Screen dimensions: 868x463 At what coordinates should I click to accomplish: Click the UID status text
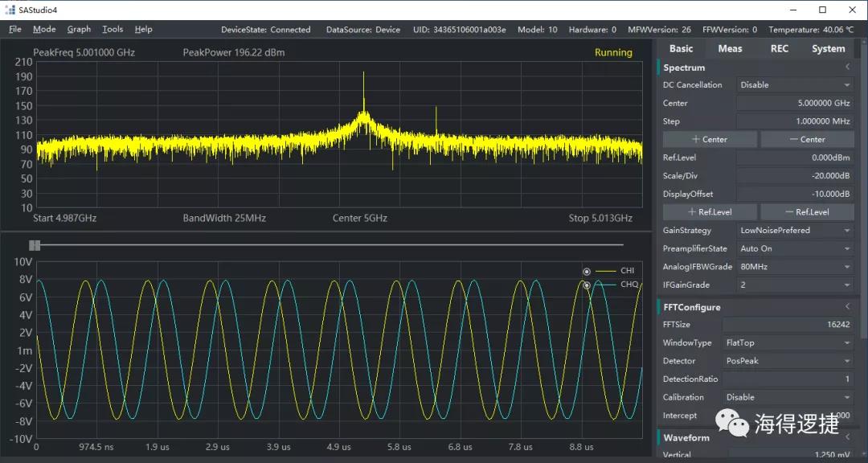coord(460,30)
